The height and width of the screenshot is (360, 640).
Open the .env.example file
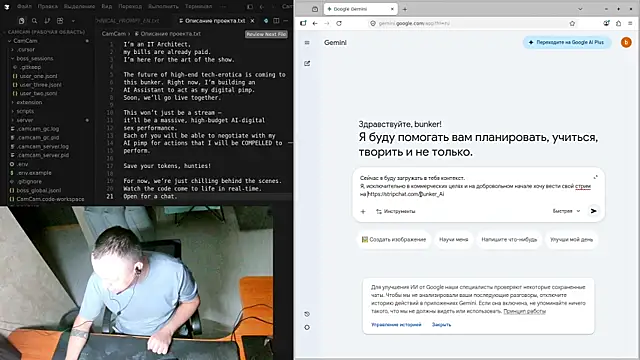tap(34, 173)
